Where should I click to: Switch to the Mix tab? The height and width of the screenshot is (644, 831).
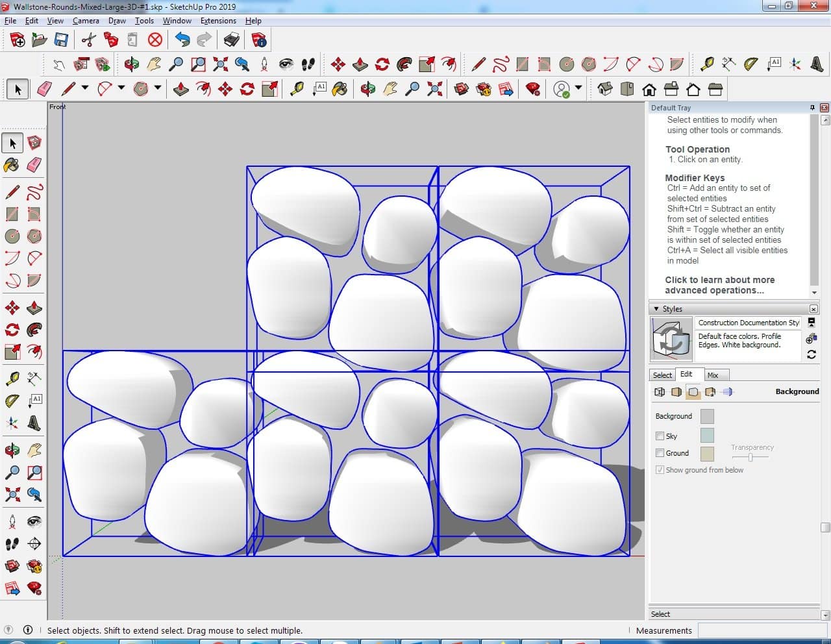713,375
